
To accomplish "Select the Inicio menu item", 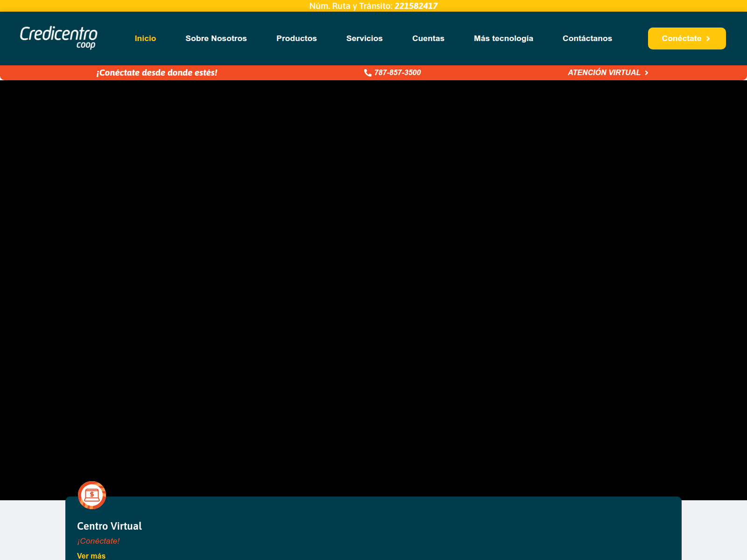I will (x=145, y=38).
